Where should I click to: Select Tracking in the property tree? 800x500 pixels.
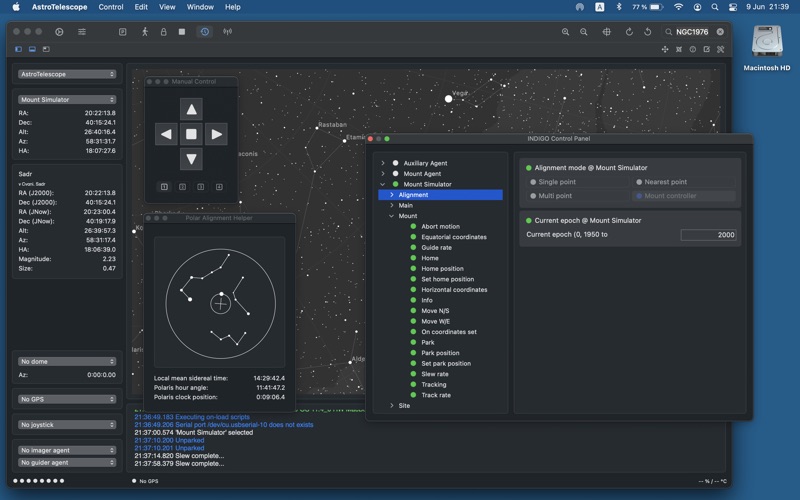434,384
